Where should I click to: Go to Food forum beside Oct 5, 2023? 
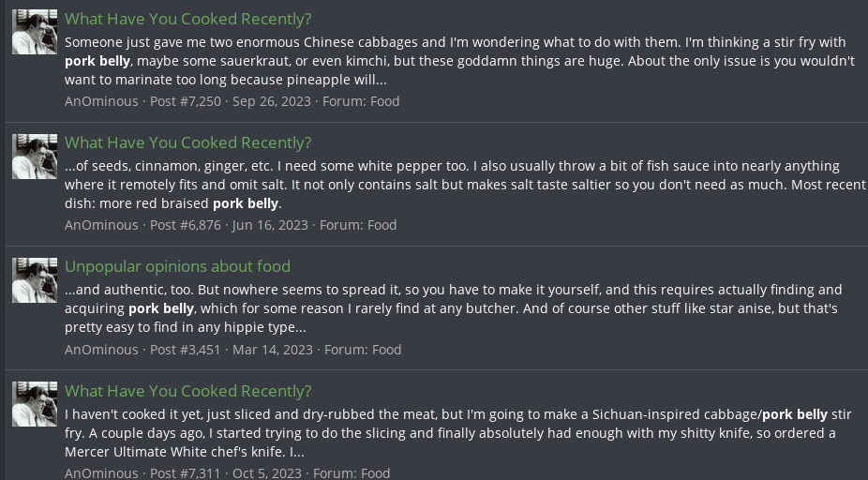[375, 473]
